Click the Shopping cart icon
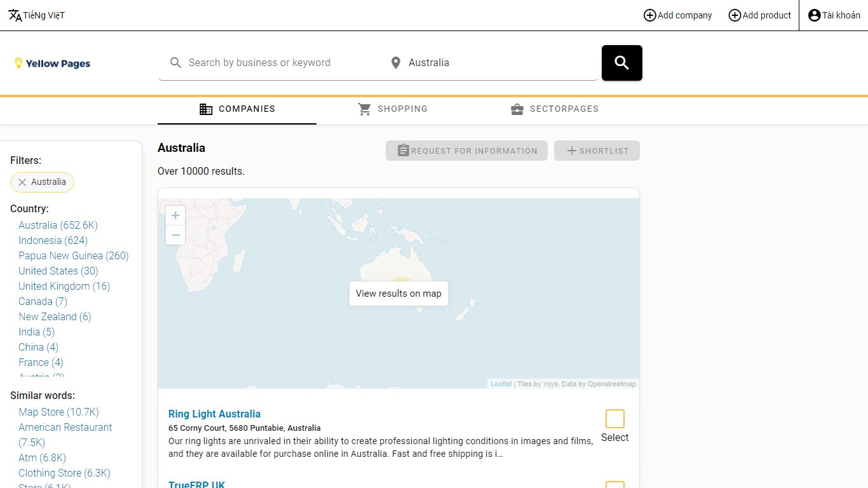 [x=365, y=109]
